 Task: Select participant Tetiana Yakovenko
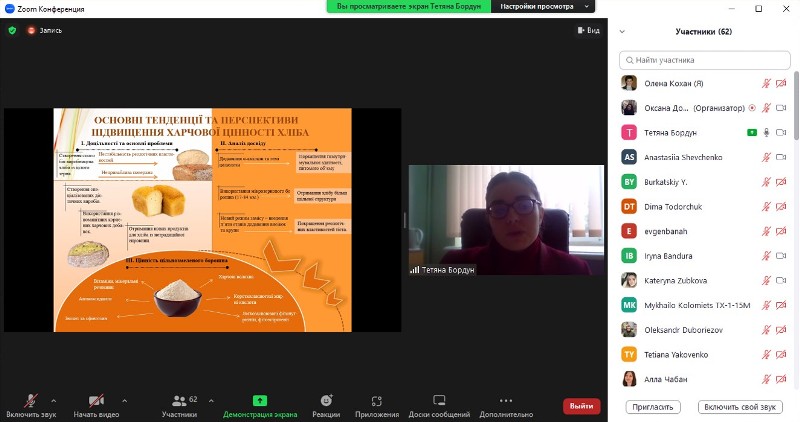pyautogui.click(x=705, y=355)
